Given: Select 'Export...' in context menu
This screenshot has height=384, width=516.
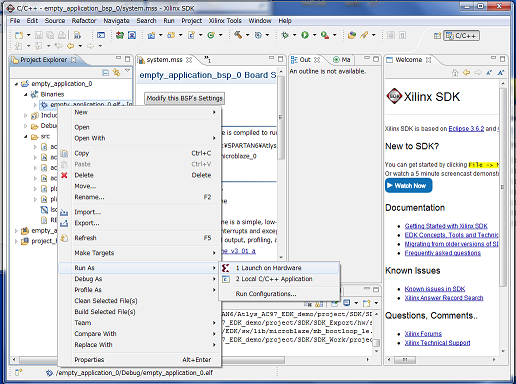Looking at the screenshot, I should point(139,223).
